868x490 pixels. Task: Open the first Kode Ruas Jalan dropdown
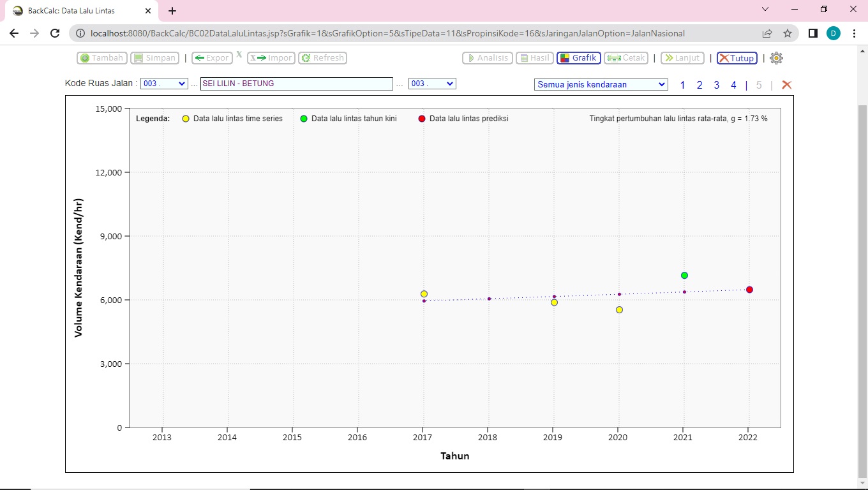(164, 84)
